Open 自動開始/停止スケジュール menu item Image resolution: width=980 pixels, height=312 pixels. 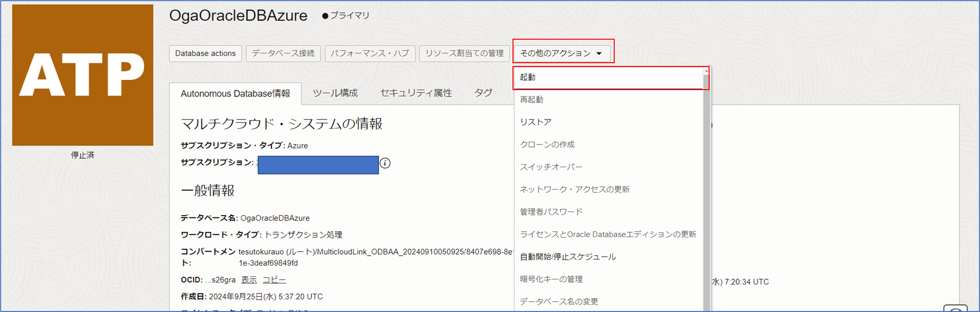coord(609,257)
